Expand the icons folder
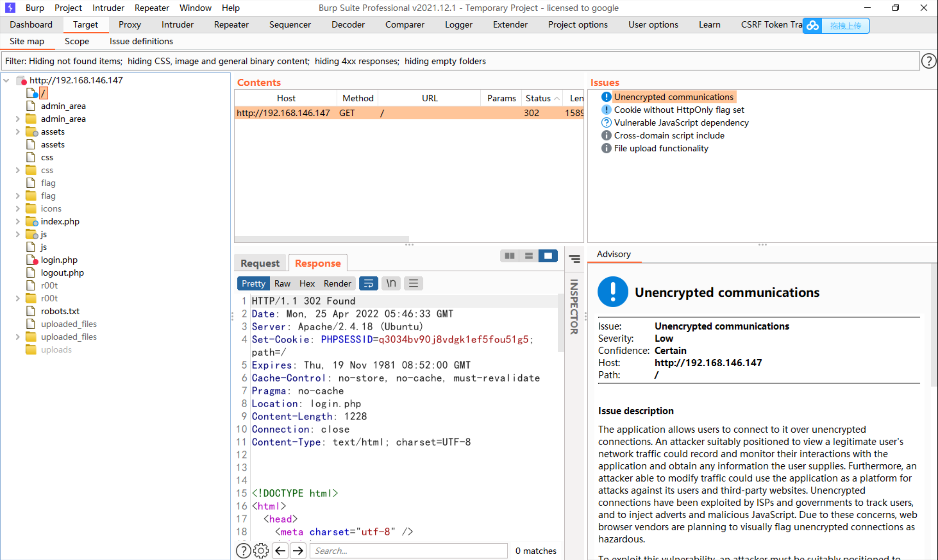 (17, 209)
